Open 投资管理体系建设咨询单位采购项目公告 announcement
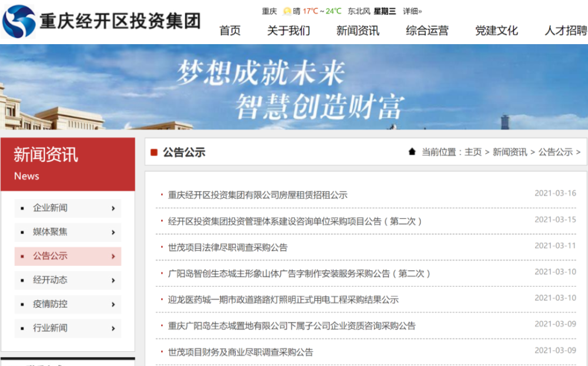 (x=295, y=221)
